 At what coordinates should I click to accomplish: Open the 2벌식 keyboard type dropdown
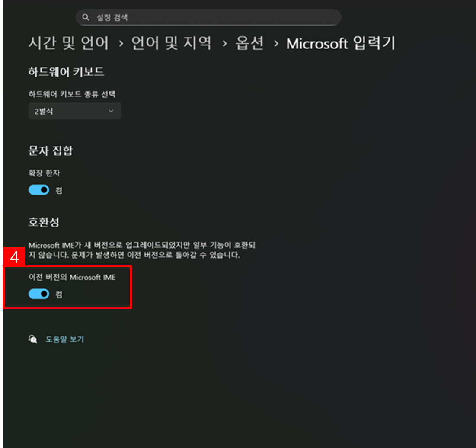tap(75, 111)
